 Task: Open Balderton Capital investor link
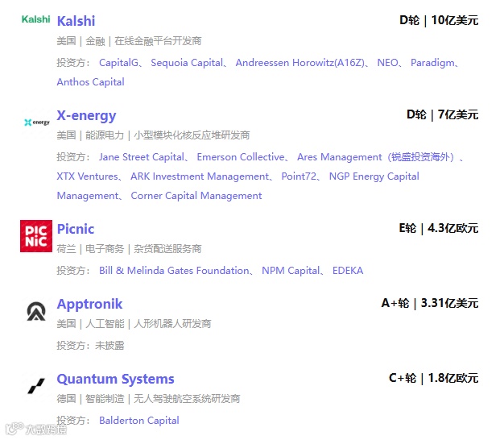pyautogui.click(x=138, y=421)
